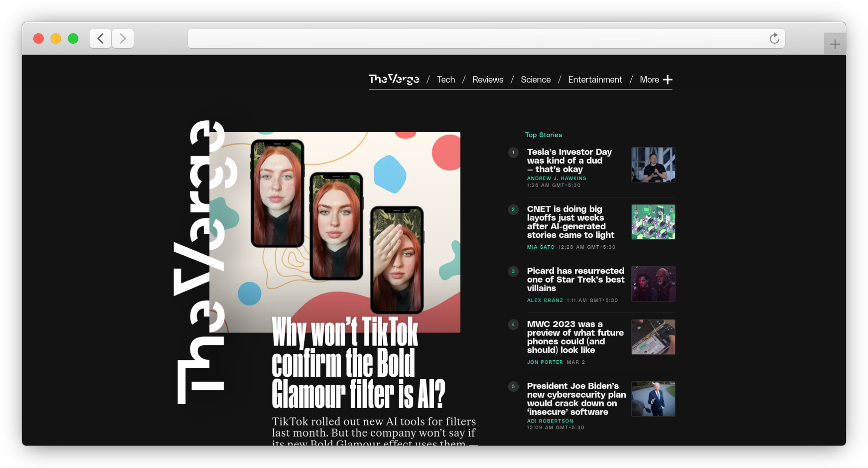Click the browser back arrow button
This screenshot has width=868, height=468.
tap(100, 39)
